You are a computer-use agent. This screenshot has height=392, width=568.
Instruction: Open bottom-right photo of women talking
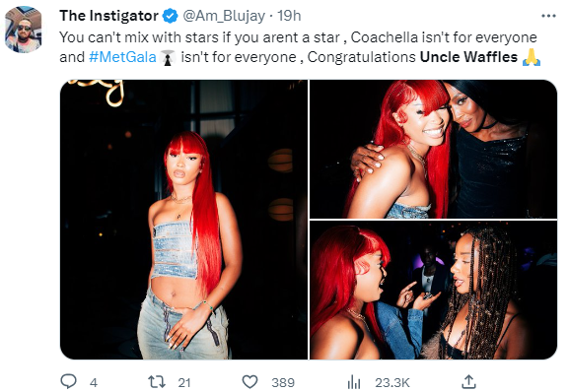433,290
